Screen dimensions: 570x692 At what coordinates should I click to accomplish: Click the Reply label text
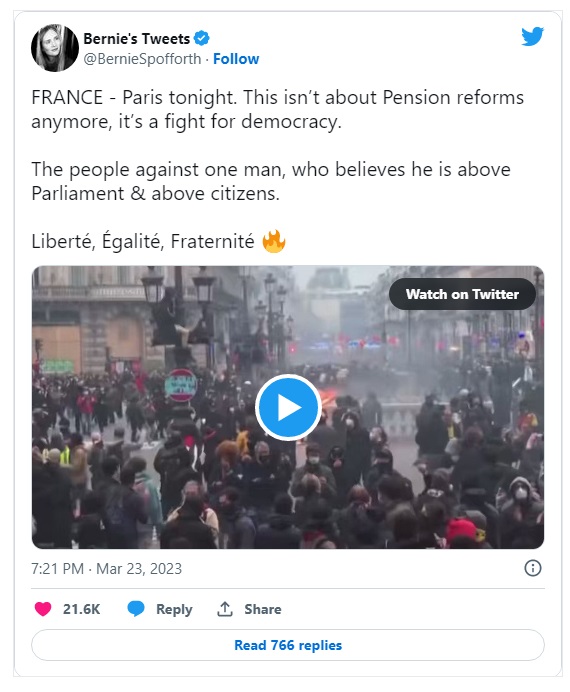point(174,609)
